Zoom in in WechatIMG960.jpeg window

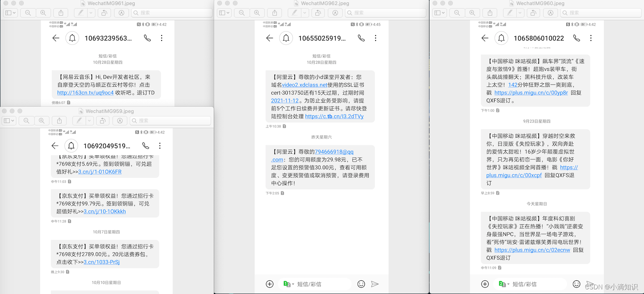(x=472, y=13)
